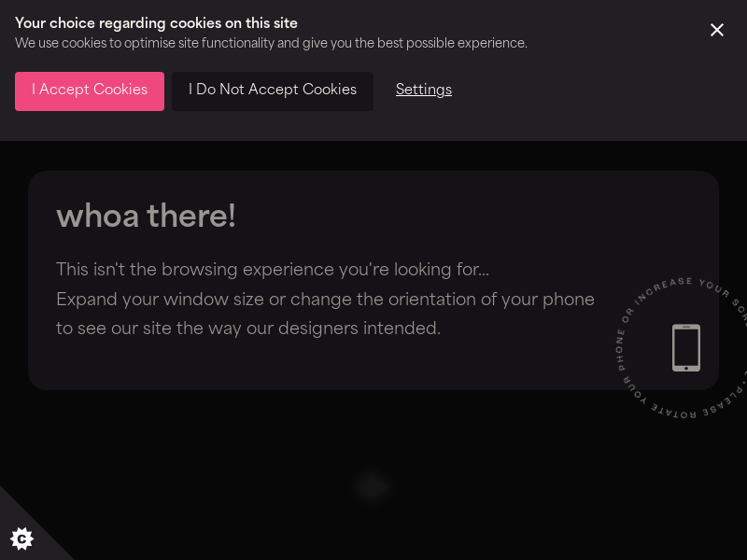Viewport: 747px width, 560px height.
Task: Click the "Expand your window size" text line
Action: (x=325, y=300)
